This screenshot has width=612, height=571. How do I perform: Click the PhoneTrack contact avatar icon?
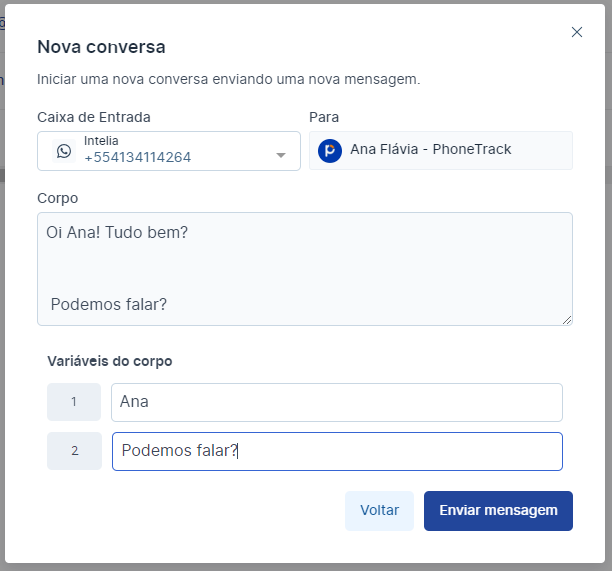329,151
